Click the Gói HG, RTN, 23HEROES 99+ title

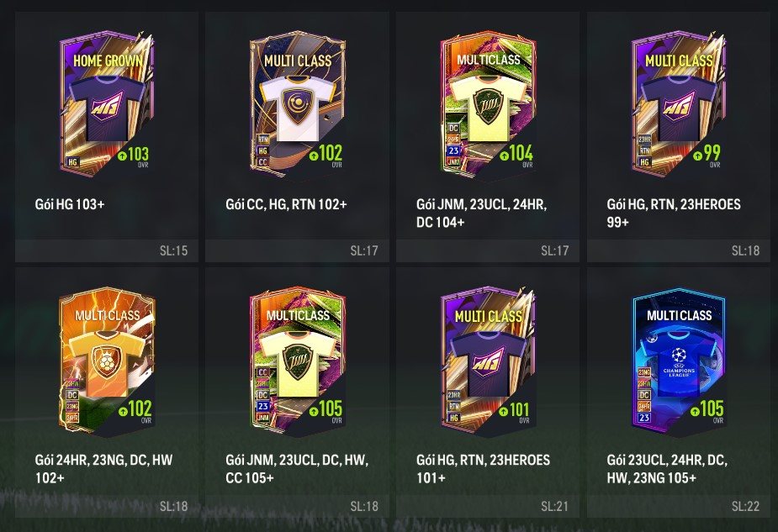click(674, 213)
